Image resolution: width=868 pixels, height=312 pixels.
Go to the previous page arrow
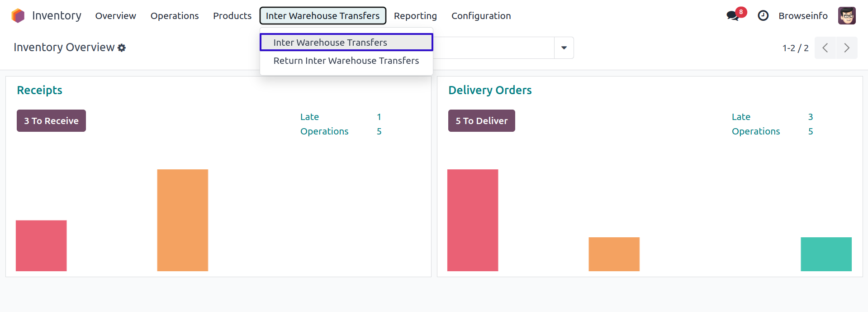coord(825,48)
